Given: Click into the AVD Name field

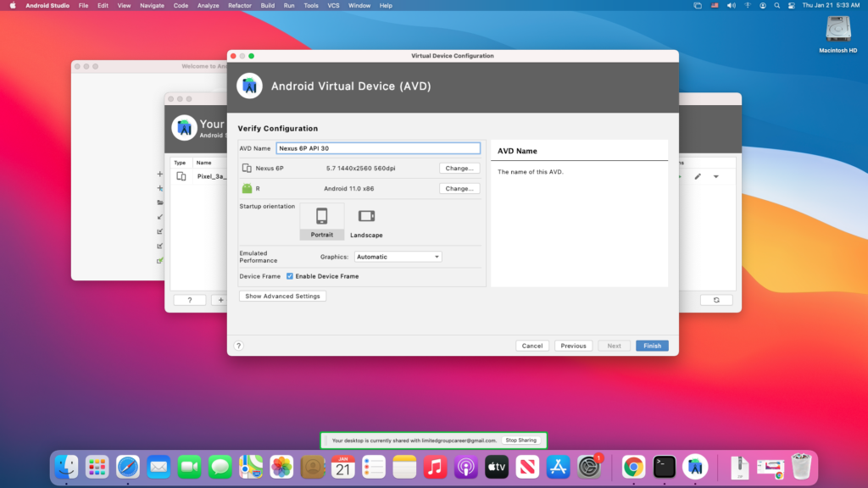Looking at the screenshot, I should 378,148.
